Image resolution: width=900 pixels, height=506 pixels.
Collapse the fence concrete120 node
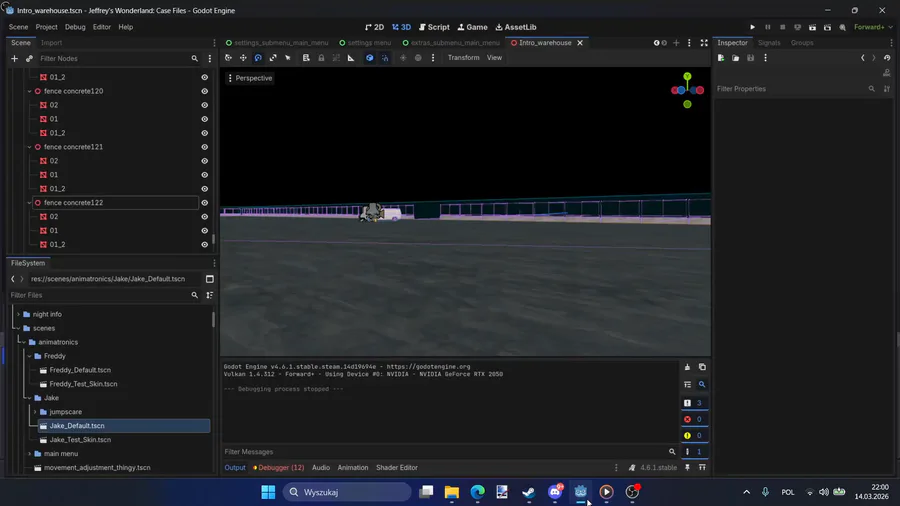(x=30, y=91)
